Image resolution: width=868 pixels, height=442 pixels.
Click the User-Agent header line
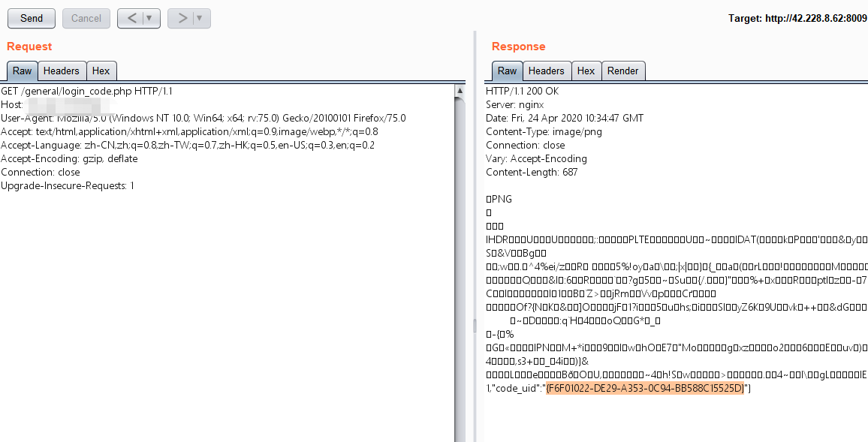(x=203, y=118)
